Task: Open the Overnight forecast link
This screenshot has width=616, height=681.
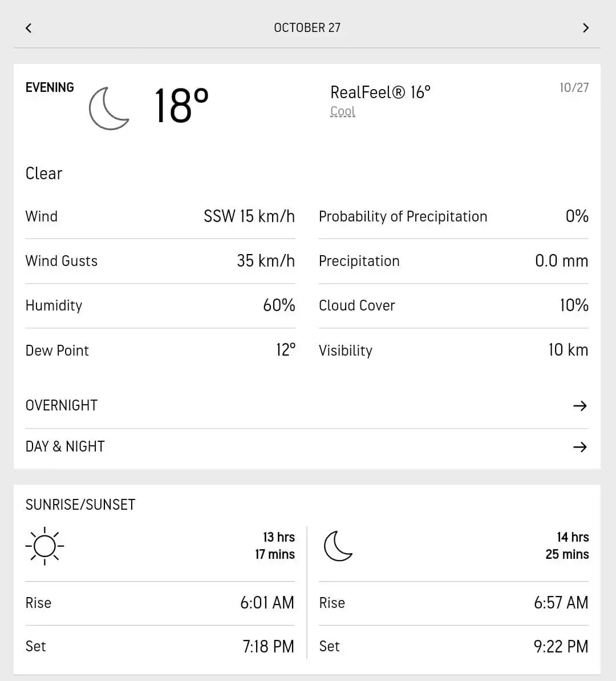Action: tap(62, 405)
